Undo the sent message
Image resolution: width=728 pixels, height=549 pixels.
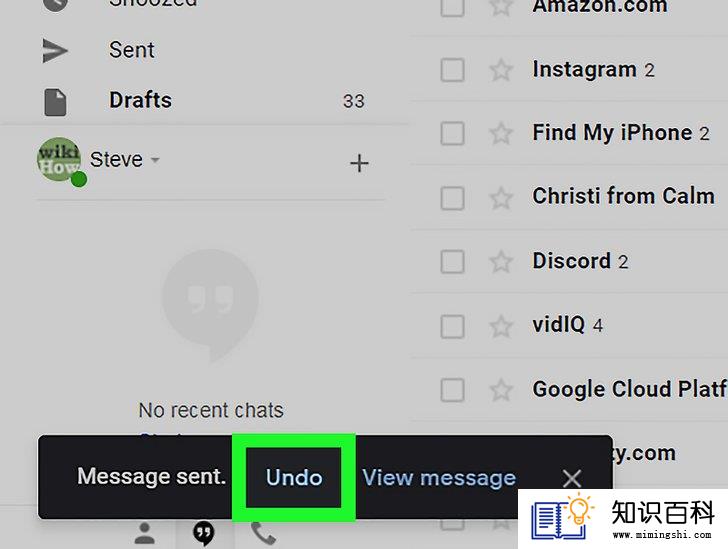[293, 477]
